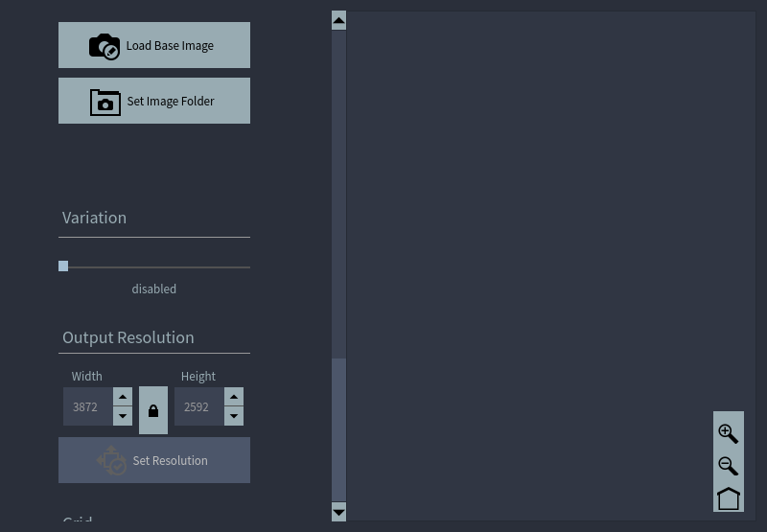Click the folder camera icon on Set Image Folder
767x532 pixels.
point(105,103)
